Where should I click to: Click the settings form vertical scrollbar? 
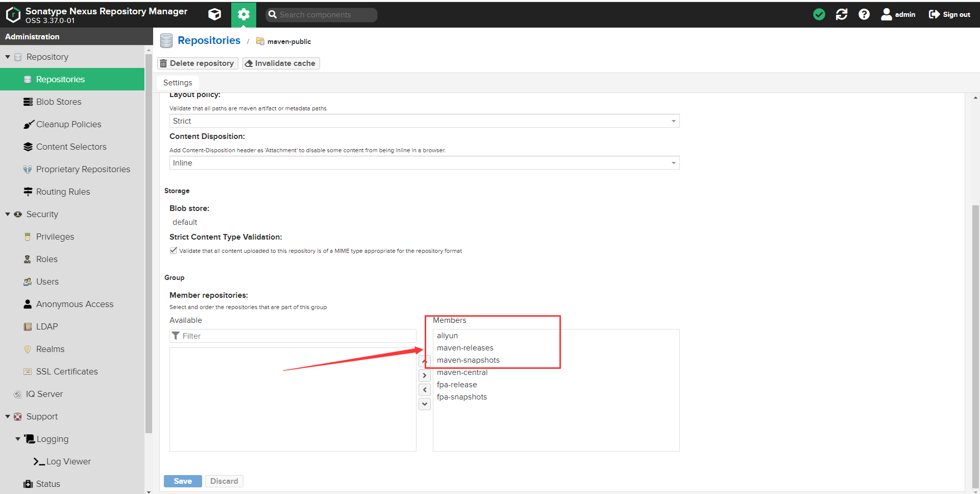(975, 347)
